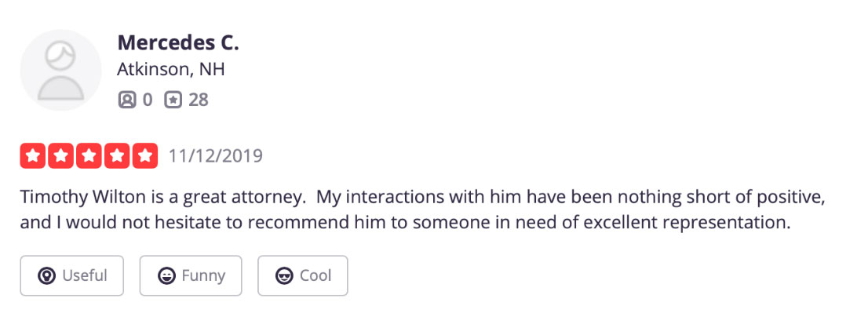Screen dimensions: 868x324
Task: Click the fourth red rating star
Action: 117,156
